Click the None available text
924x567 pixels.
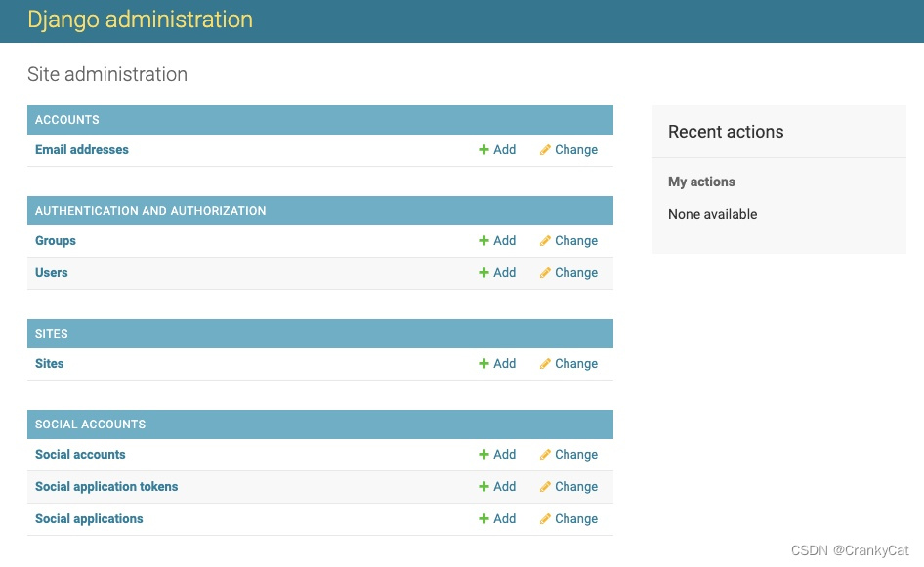tap(712, 215)
